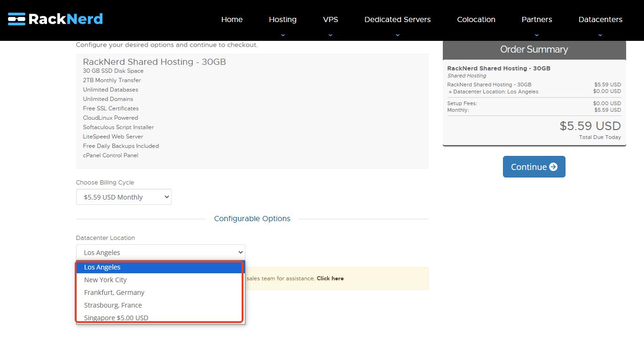644x347 pixels.
Task: Select the Dedicated Servers menu label
Action: pyautogui.click(x=397, y=19)
